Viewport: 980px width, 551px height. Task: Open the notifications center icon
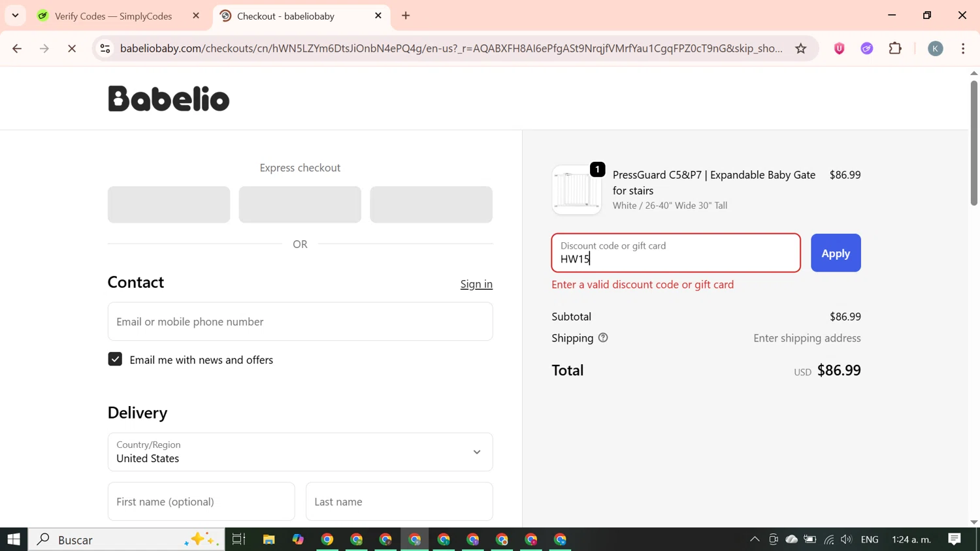pyautogui.click(x=955, y=539)
